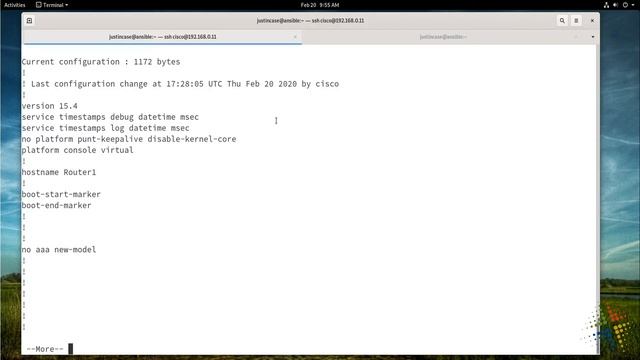Click 'service timestamps log datetime msec' line
This screenshot has width=640, height=360.
tap(105, 128)
